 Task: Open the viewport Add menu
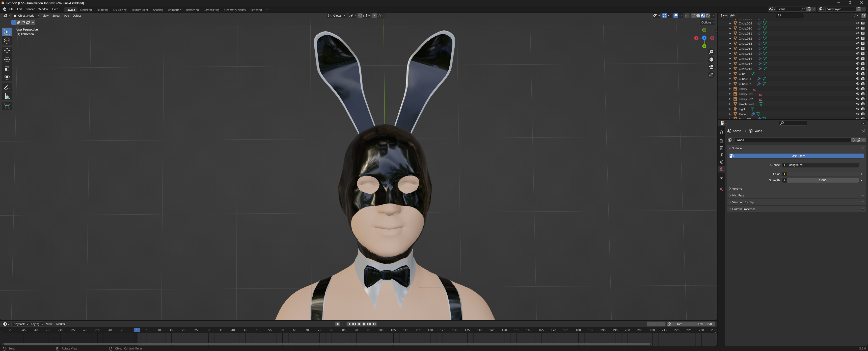[66, 16]
